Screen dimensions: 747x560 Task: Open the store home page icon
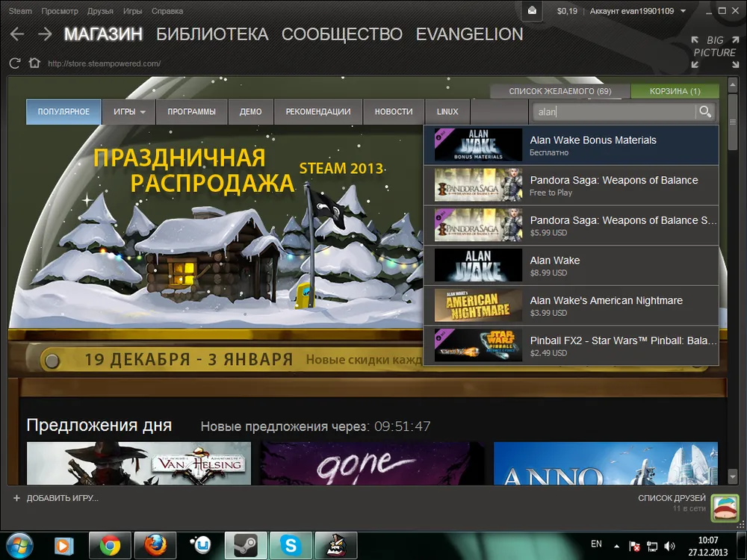34,63
